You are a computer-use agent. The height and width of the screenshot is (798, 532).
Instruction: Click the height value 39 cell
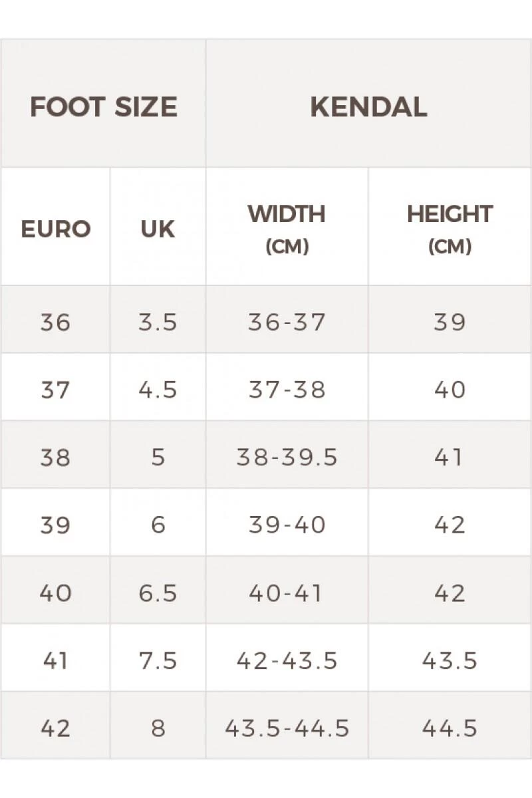[x=450, y=322]
